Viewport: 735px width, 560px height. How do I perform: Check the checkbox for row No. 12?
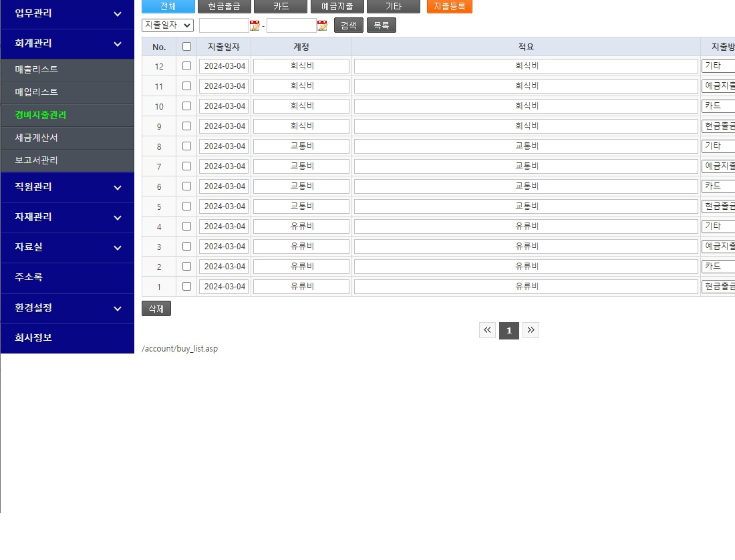coord(186,66)
